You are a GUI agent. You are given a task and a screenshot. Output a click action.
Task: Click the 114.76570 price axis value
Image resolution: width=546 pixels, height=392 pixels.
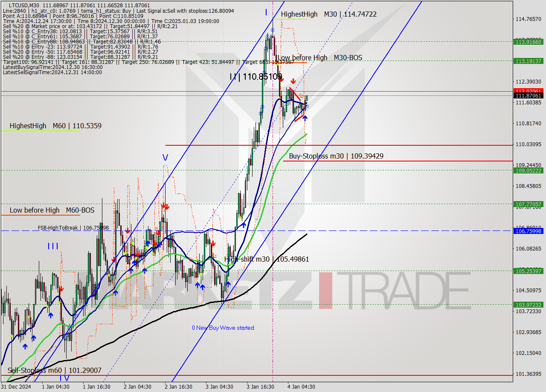point(529,19)
